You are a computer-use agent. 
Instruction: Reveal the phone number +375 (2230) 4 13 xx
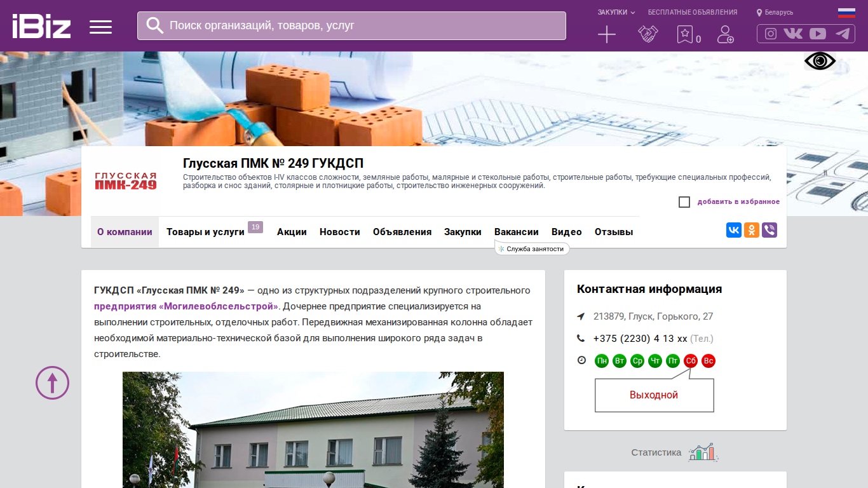(641, 339)
